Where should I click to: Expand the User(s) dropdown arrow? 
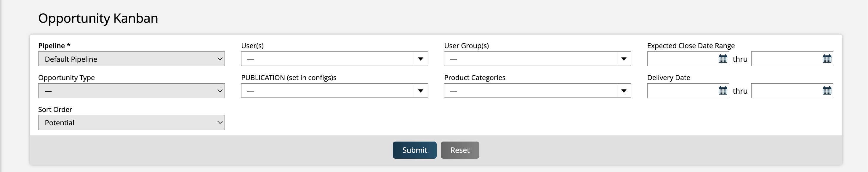421,59
